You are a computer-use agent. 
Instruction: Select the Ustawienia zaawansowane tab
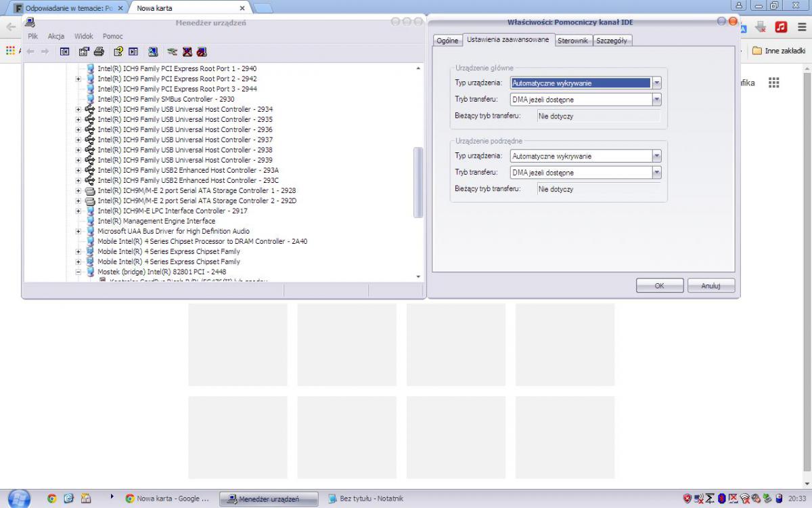coord(508,39)
